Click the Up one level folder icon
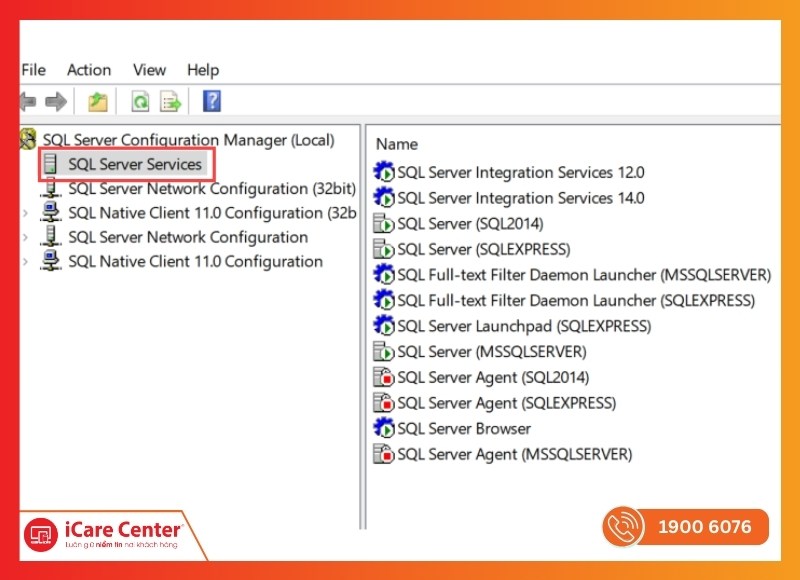Screen dimensions: 800x580 click(x=97, y=102)
